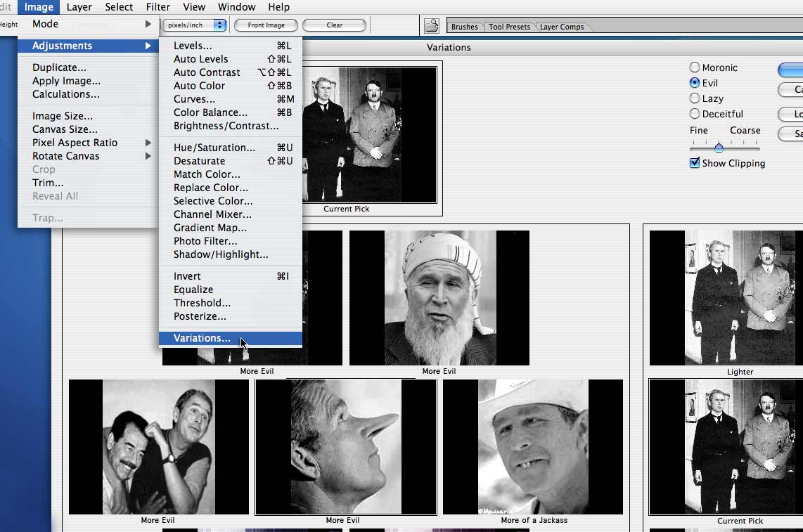
Task: Select the Moronic radio button
Action: point(695,67)
